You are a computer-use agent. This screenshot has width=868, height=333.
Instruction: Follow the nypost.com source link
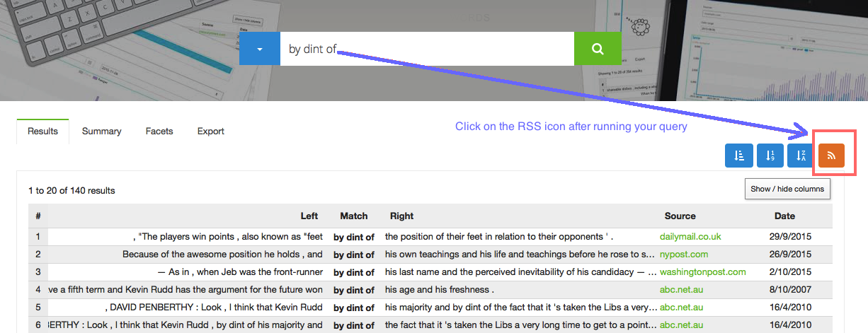684,254
